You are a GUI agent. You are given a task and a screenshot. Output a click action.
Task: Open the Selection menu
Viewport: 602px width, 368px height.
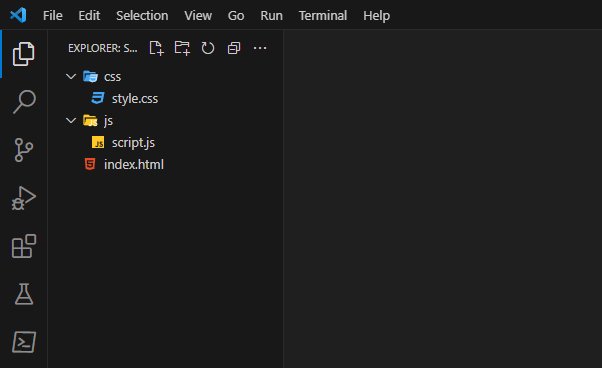(142, 15)
